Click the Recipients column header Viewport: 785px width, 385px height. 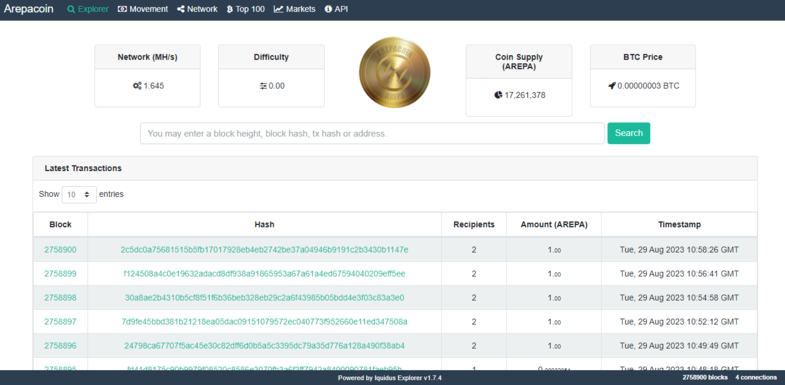point(474,225)
